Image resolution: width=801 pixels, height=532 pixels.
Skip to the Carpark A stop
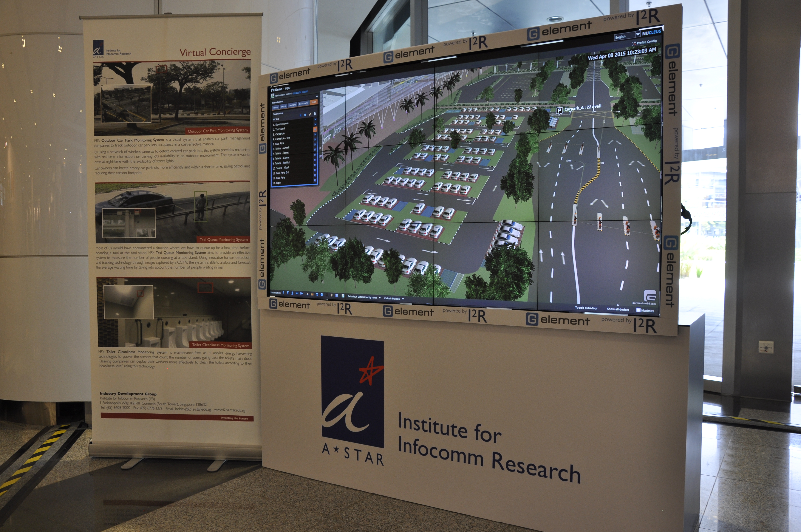(315, 134)
